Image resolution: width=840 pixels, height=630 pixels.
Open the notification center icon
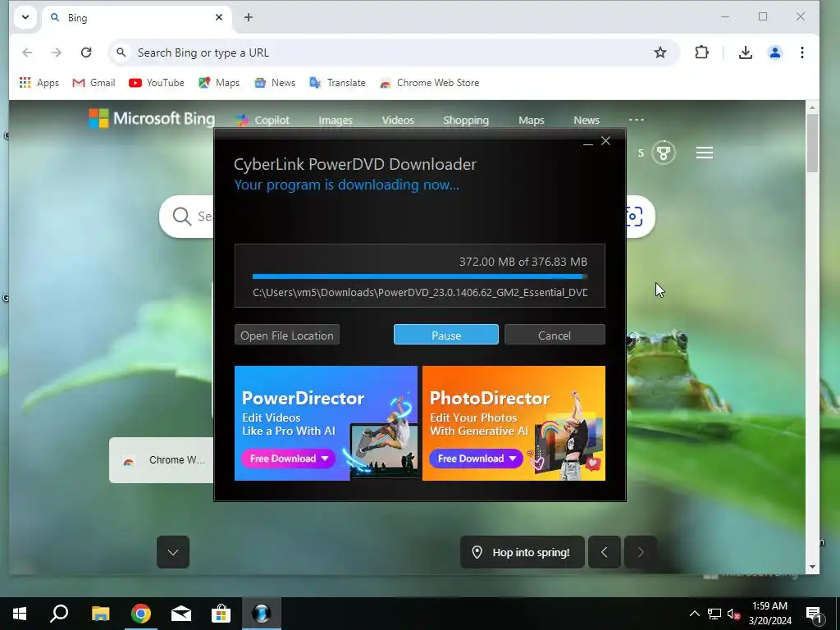pyautogui.click(x=815, y=614)
